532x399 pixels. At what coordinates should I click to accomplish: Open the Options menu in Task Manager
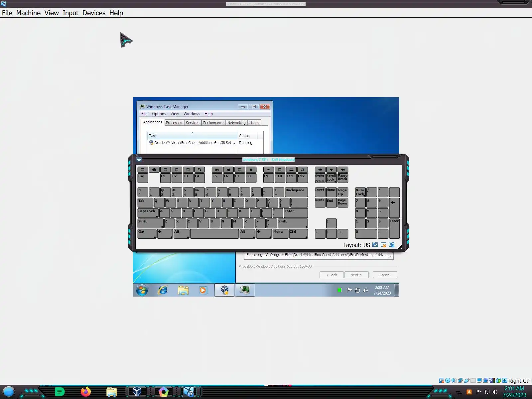pos(159,114)
